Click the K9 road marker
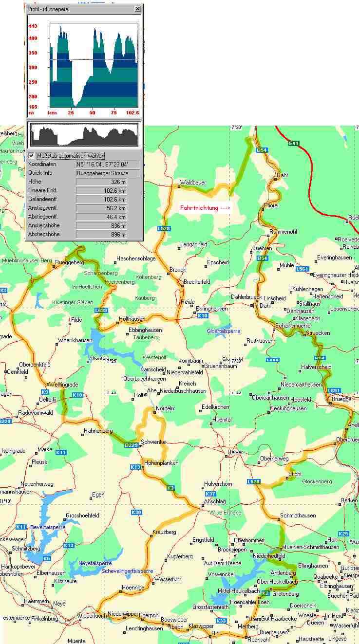This screenshot has height=644, width=359. click(45, 391)
